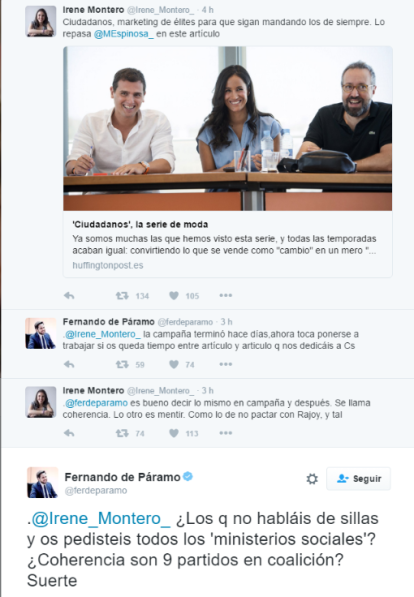Open more options on the huffingtonpost tweet
This screenshot has width=414, height=597.
tap(225, 295)
